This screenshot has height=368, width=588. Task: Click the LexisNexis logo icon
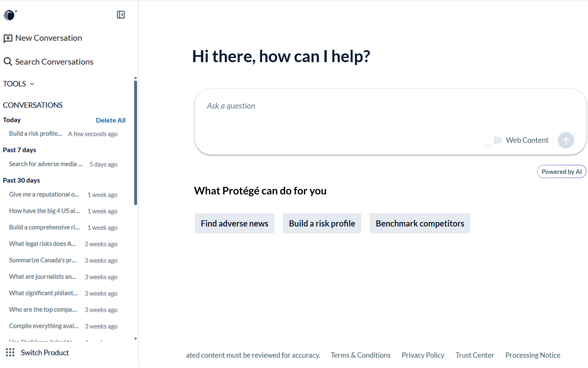[x=10, y=15]
